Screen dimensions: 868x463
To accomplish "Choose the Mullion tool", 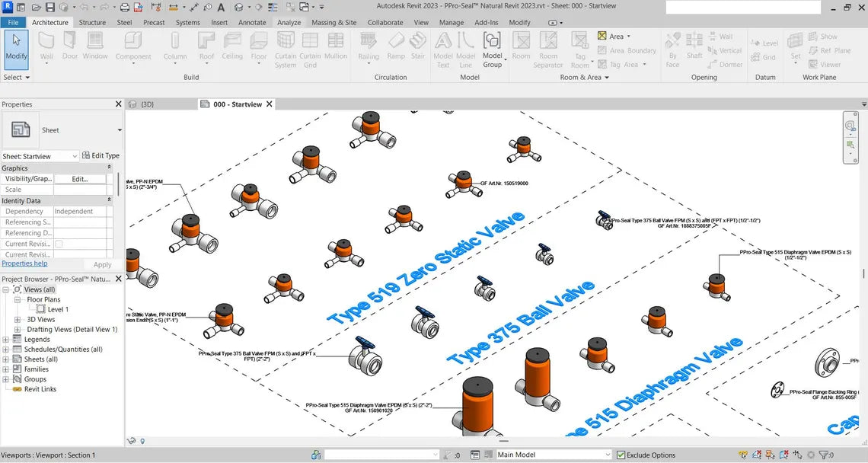I will point(336,46).
